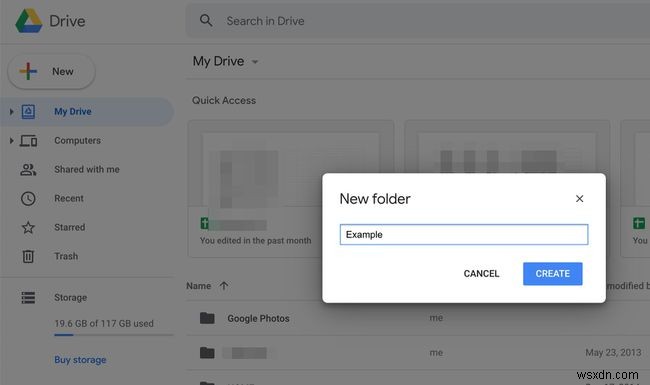Click the folder name input field
Viewport: 650px width, 385px height.
[x=464, y=235]
